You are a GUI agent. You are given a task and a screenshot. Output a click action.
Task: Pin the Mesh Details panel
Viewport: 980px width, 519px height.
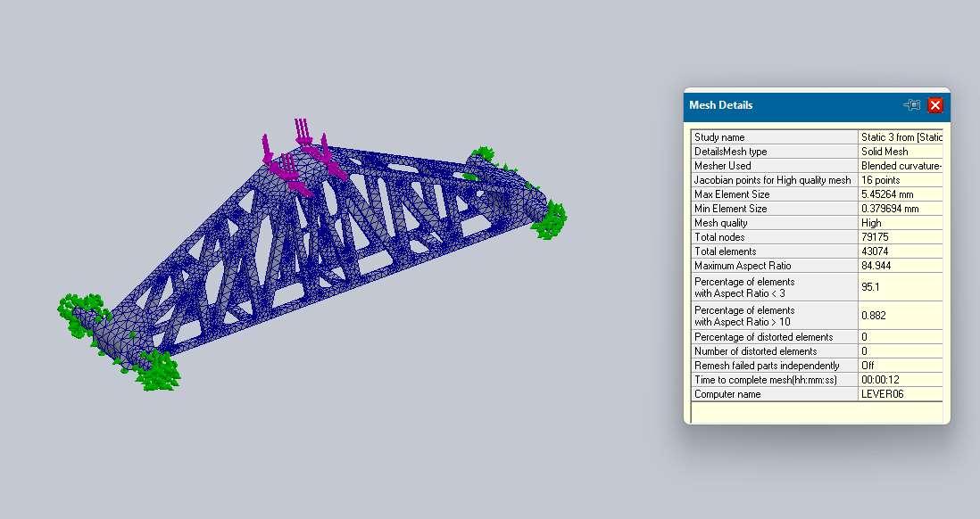912,105
